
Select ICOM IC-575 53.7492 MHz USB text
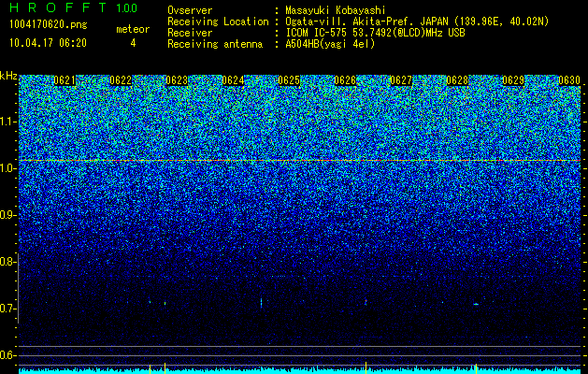(375, 33)
